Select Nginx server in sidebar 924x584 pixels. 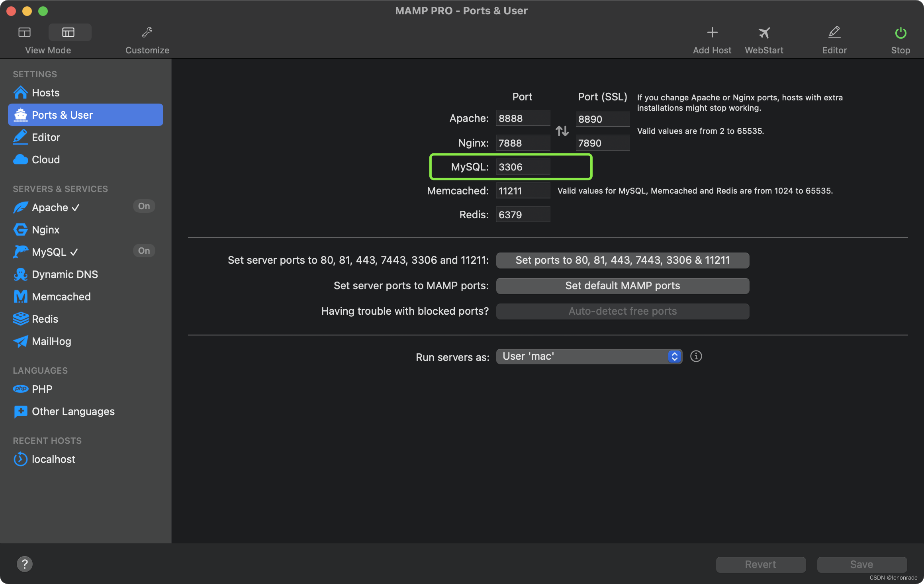click(x=86, y=229)
